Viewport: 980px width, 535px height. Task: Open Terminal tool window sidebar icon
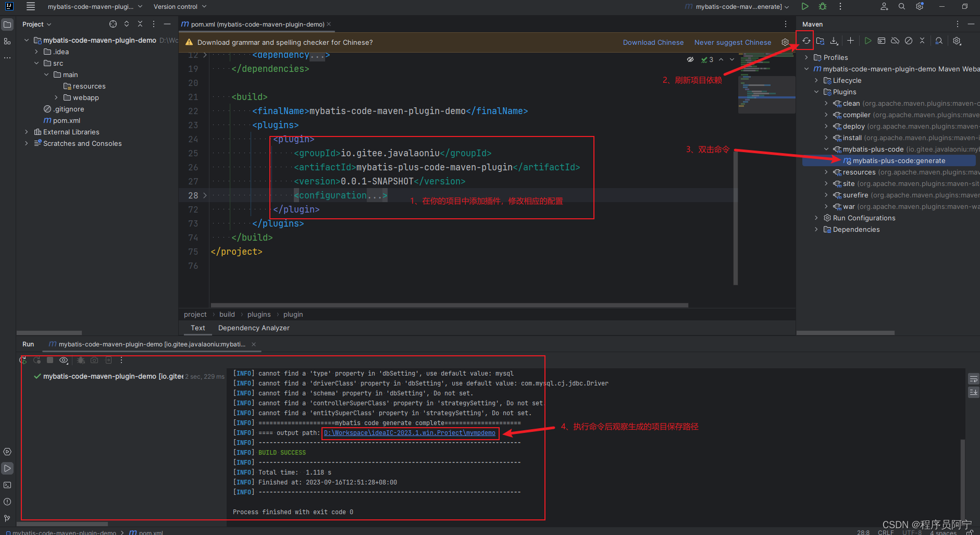[x=7, y=485]
